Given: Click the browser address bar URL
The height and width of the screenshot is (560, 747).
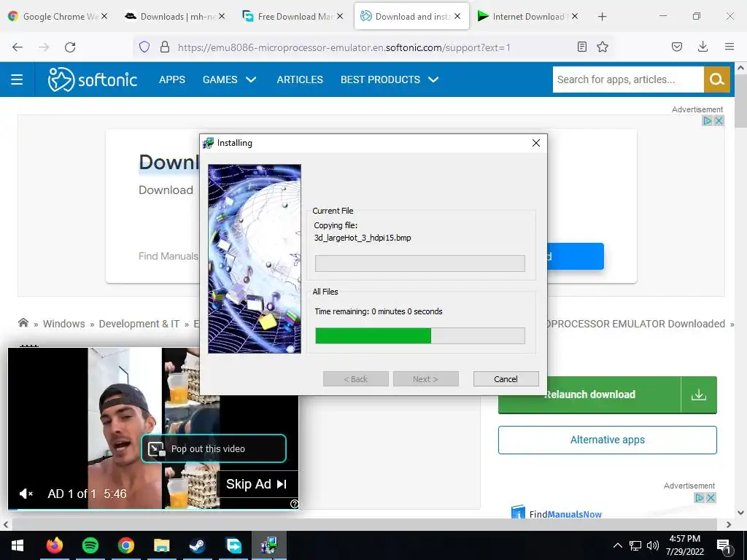Looking at the screenshot, I should pyautogui.click(x=344, y=47).
